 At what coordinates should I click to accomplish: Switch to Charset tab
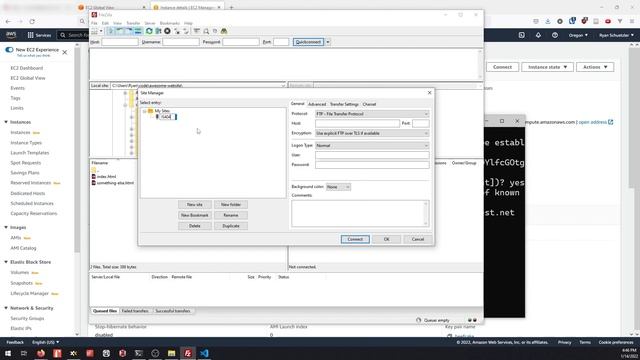(x=369, y=104)
